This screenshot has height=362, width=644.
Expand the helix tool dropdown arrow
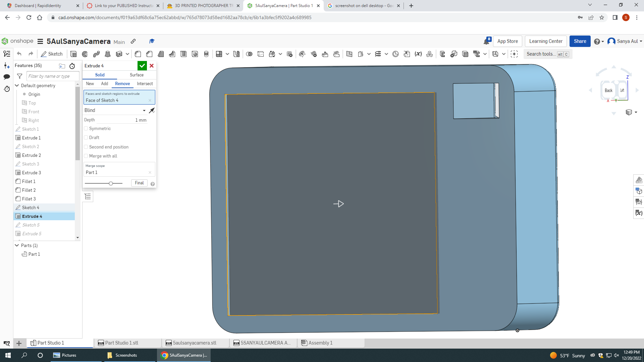tap(386, 54)
